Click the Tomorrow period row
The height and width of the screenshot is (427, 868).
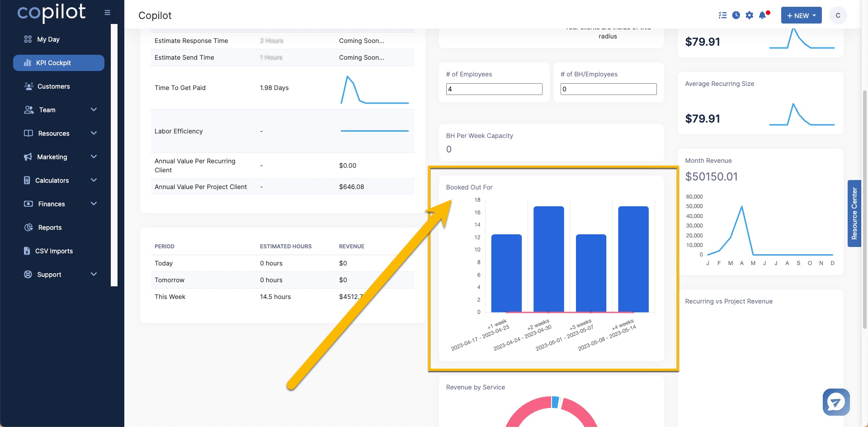pos(283,280)
